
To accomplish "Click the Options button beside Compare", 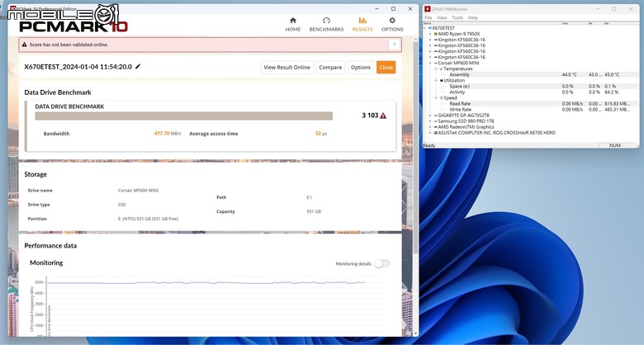I will pyautogui.click(x=361, y=68).
